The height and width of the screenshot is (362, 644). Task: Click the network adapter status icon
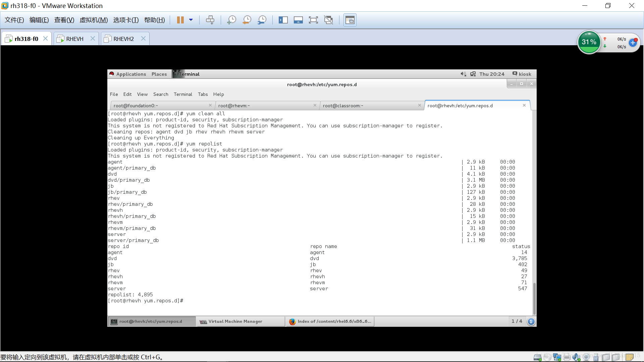[x=557, y=357]
